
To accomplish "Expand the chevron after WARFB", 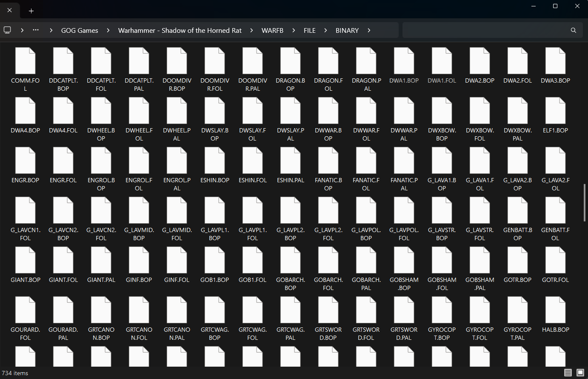I will click(294, 30).
